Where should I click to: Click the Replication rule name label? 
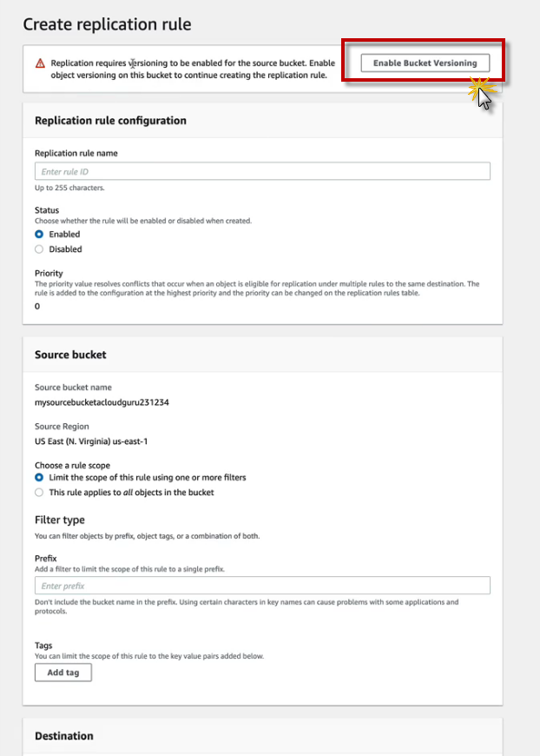point(76,153)
